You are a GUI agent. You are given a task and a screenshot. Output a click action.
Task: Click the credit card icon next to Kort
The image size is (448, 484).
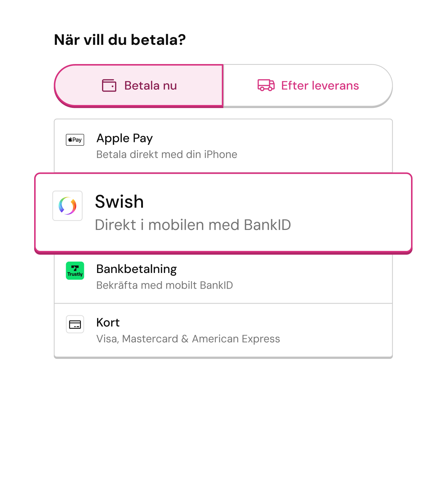point(75,324)
